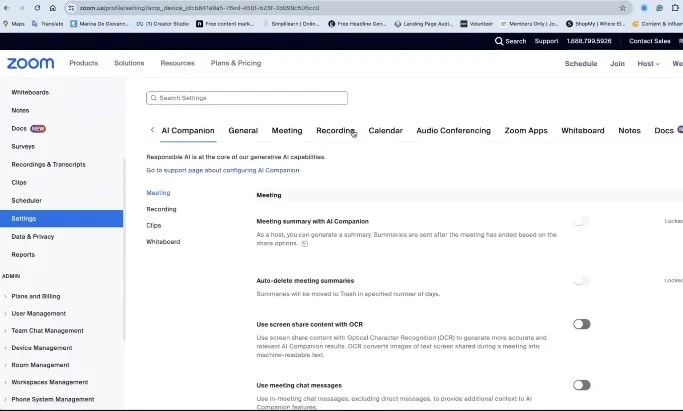Toggle Auto-delete meeting summaries switch
The image size is (683, 411).
(582, 280)
